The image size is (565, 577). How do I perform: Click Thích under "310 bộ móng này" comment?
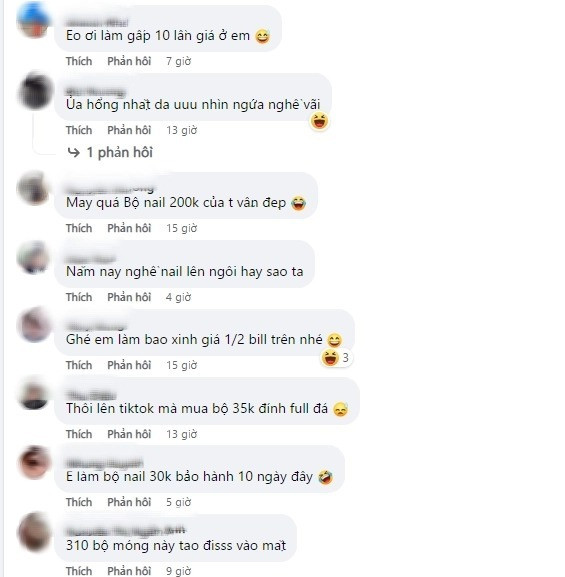coord(79,571)
